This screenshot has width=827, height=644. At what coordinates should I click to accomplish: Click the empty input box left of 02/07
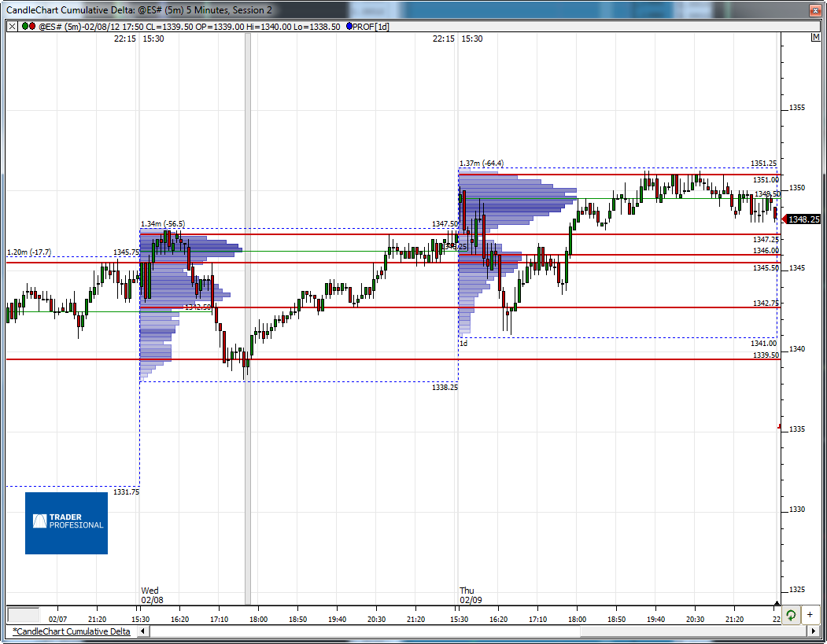tap(23, 615)
